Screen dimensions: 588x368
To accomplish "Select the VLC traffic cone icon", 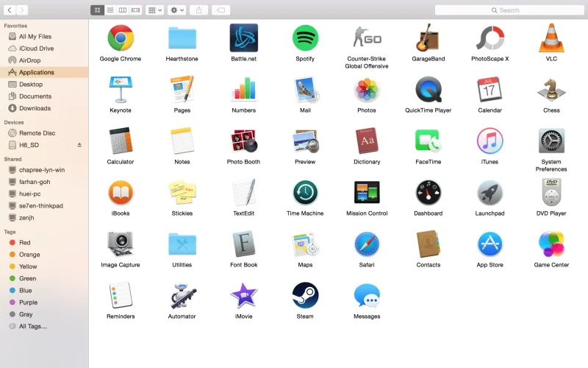I will 551,38.
